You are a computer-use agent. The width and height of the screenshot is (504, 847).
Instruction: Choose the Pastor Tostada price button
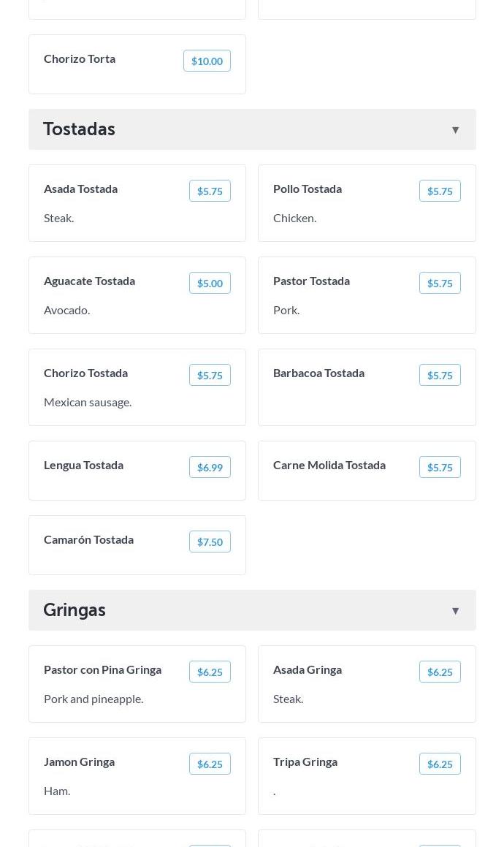pyautogui.click(x=440, y=283)
